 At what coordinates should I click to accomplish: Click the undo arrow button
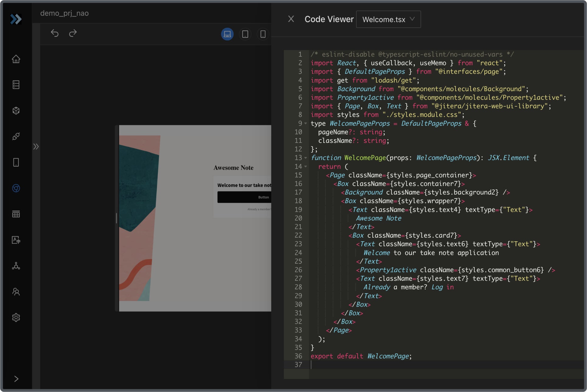(55, 33)
